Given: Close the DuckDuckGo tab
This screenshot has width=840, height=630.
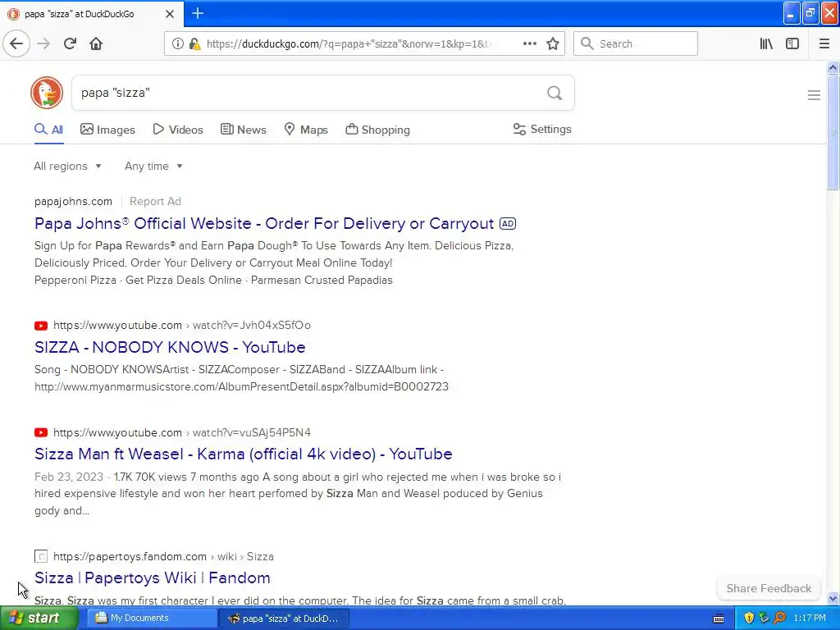Looking at the screenshot, I should (169, 14).
